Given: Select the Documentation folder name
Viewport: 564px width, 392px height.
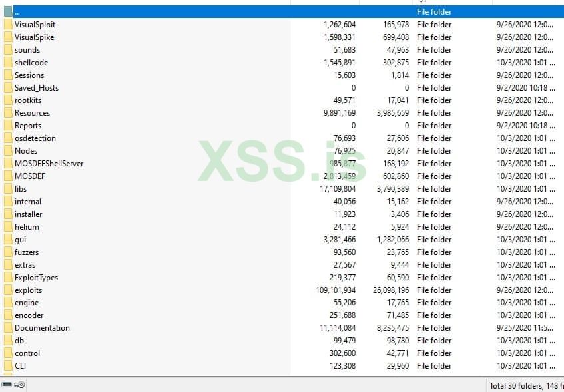Looking at the screenshot, I should (x=42, y=327).
